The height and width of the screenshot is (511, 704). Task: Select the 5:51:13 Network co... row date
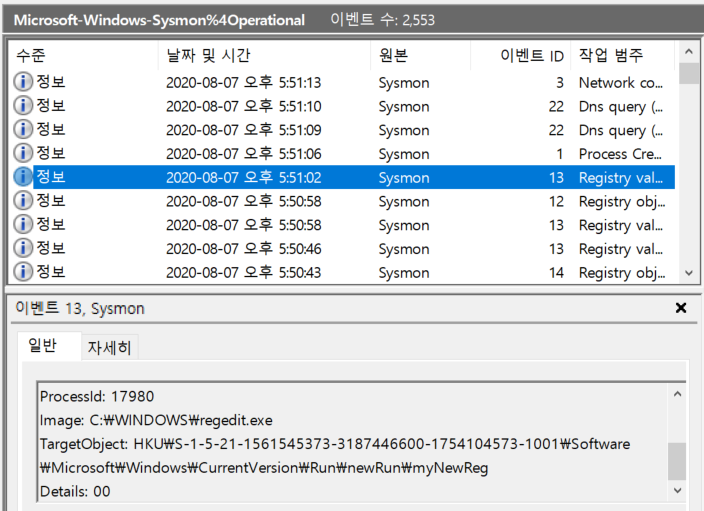243,83
